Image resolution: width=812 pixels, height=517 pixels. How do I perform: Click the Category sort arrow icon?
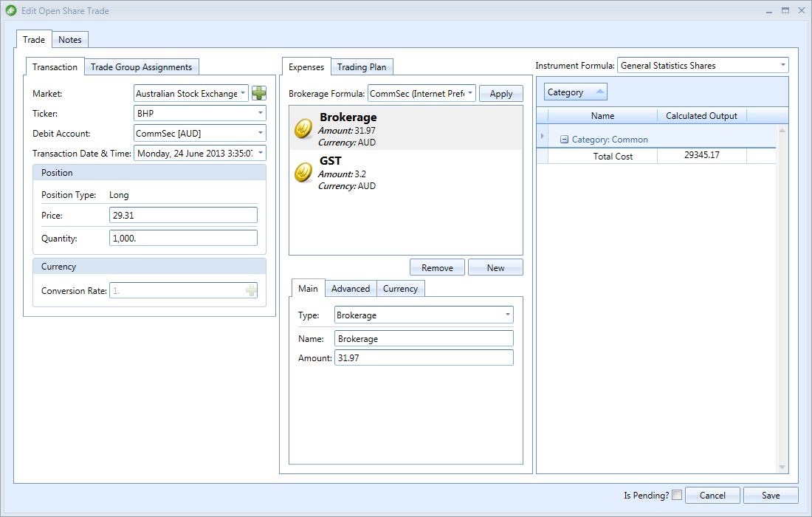(599, 92)
